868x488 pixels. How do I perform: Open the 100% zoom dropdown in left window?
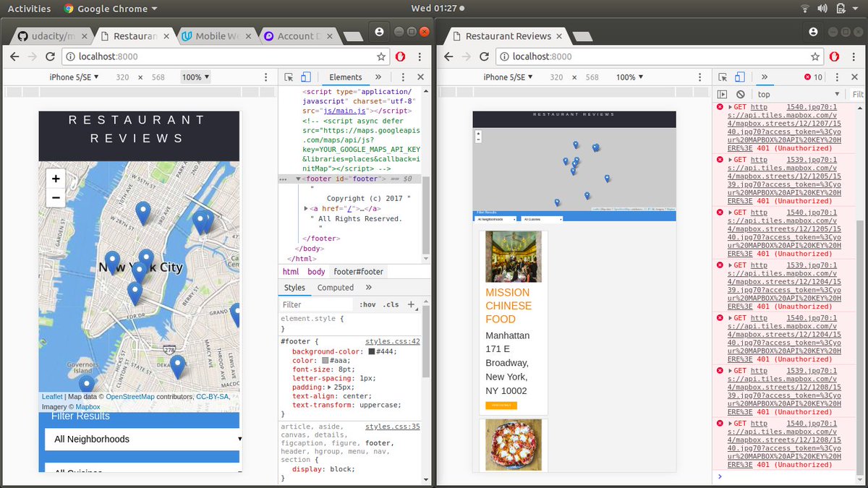coord(195,77)
